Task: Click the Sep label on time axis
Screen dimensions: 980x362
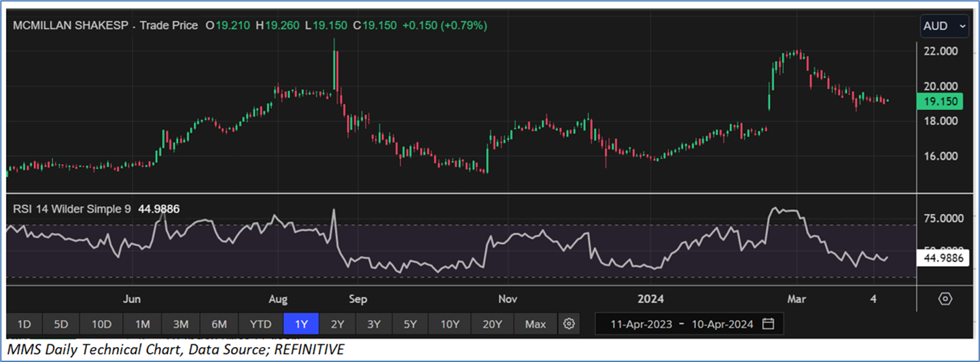Action: (358, 299)
